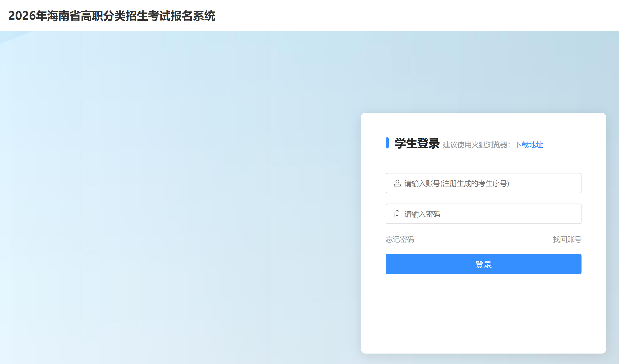
Task: Click the 学生登录 heading
Action: [417, 143]
